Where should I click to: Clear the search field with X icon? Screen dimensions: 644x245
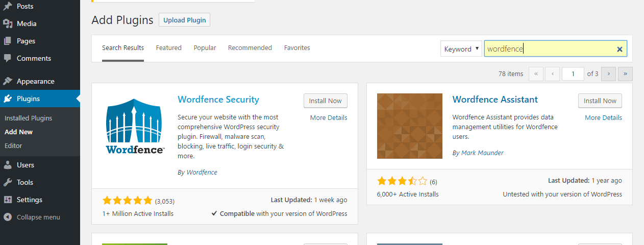620,49
